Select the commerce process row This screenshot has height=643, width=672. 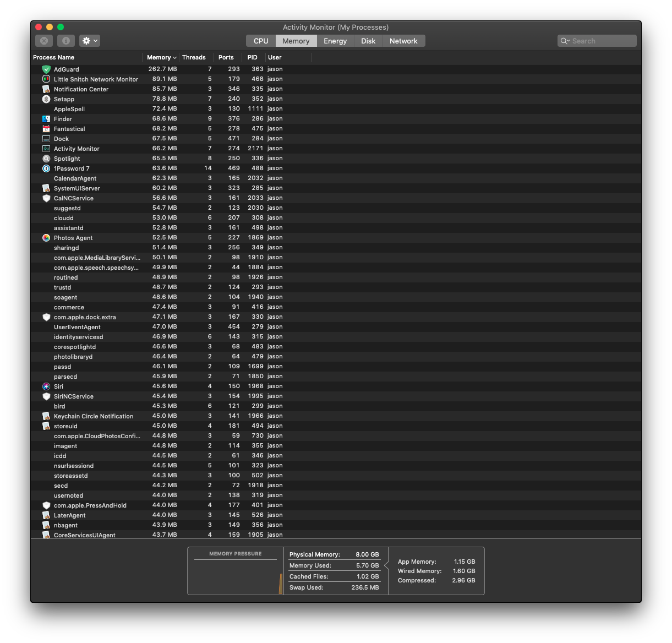(336, 307)
